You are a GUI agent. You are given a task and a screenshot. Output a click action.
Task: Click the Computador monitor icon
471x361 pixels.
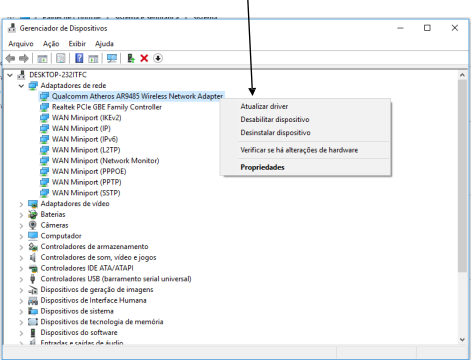click(33, 236)
